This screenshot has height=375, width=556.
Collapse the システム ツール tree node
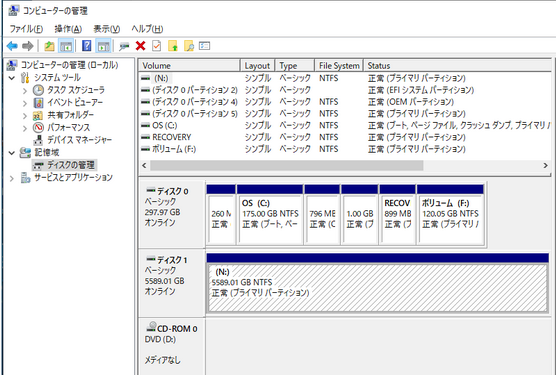tap(12, 78)
